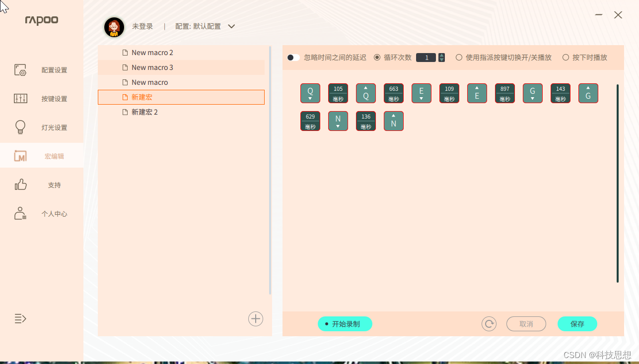Click the 663 毫秒 delay block
639x364 pixels.
[394, 93]
